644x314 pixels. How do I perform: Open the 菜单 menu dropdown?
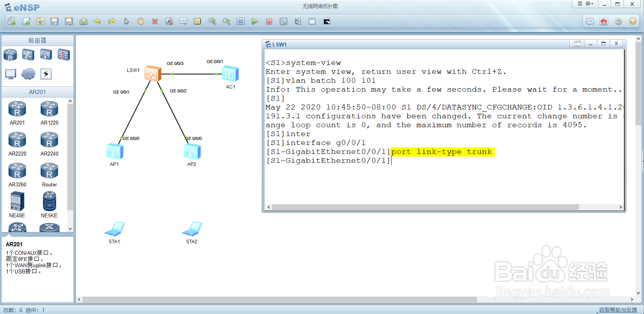tap(585, 4)
